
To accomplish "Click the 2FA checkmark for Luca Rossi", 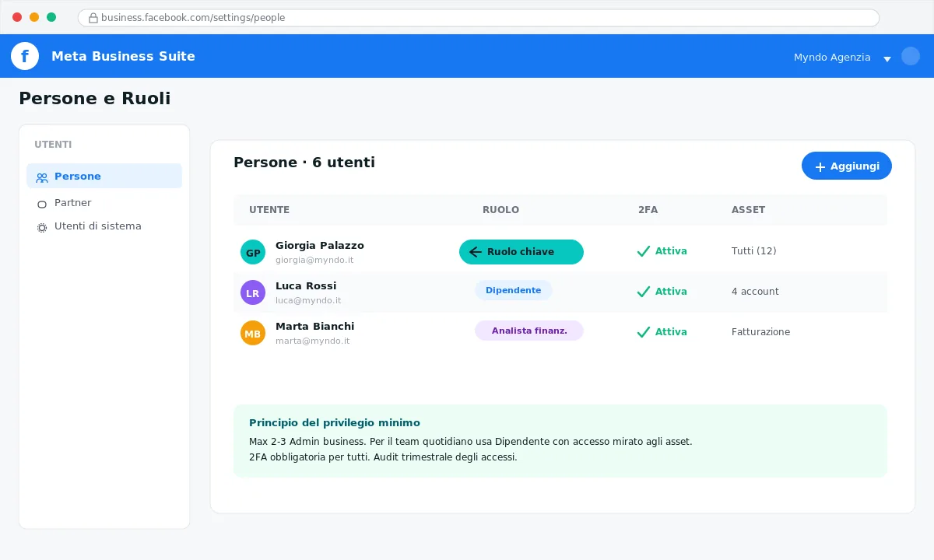I will 643,292.
